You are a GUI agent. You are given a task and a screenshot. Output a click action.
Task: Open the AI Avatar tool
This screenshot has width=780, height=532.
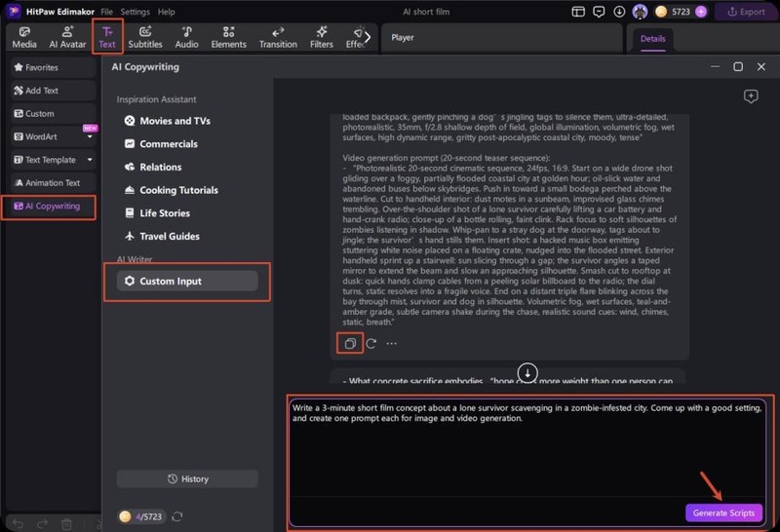[x=67, y=37]
